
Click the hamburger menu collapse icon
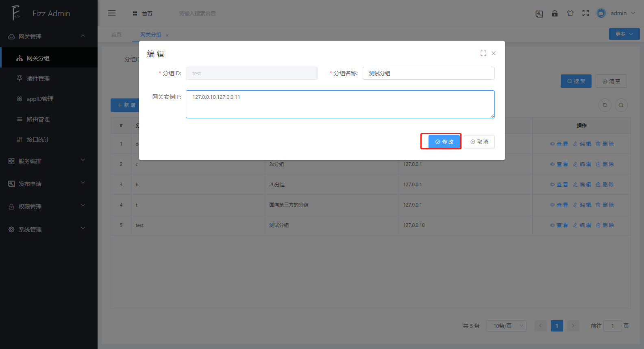[112, 13]
